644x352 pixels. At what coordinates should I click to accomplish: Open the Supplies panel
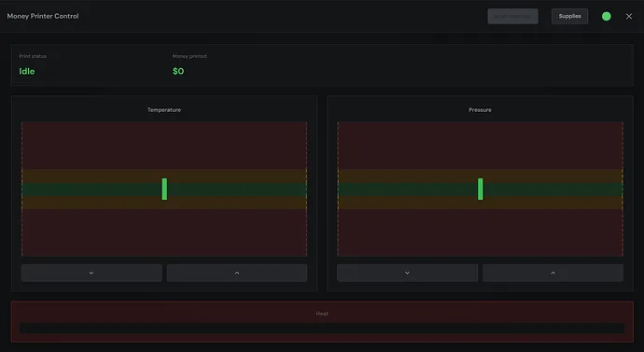(x=569, y=17)
